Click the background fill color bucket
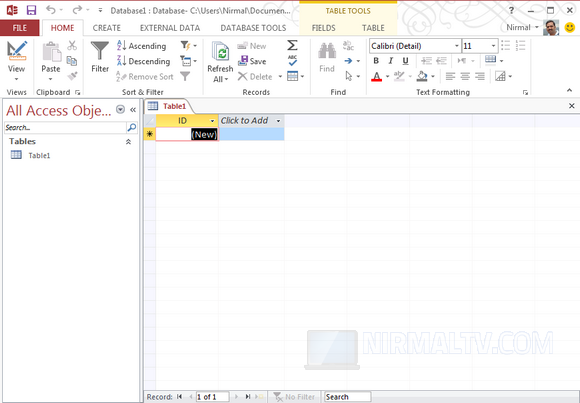Screen dimensions: 580x403 click(422, 76)
